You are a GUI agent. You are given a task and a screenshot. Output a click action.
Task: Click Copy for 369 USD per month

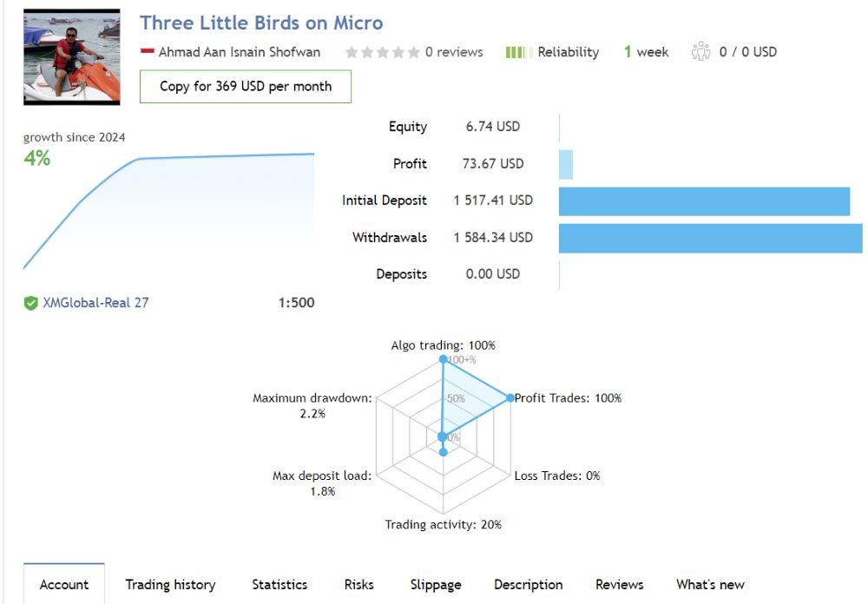(246, 87)
